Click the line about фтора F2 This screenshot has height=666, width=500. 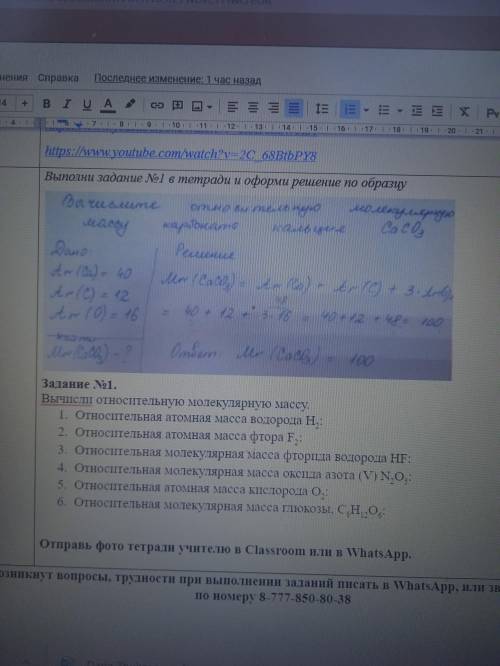(x=189, y=435)
